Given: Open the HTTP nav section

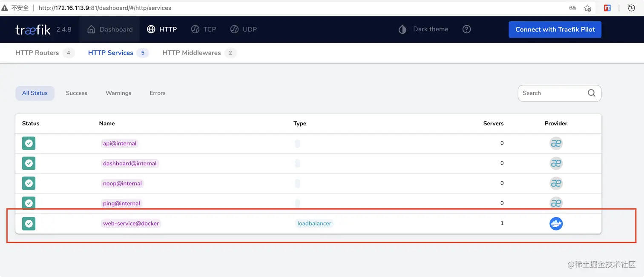Looking at the screenshot, I should (162, 29).
